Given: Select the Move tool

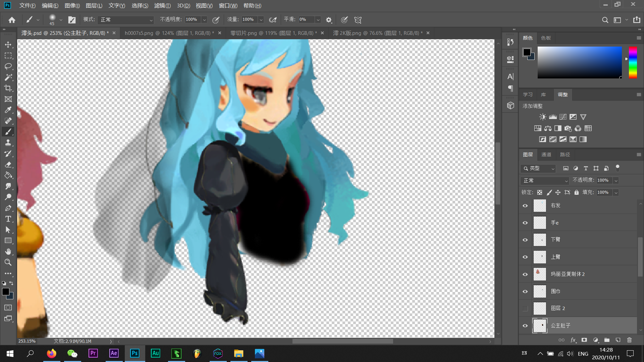Looking at the screenshot, I should click(8, 45).
